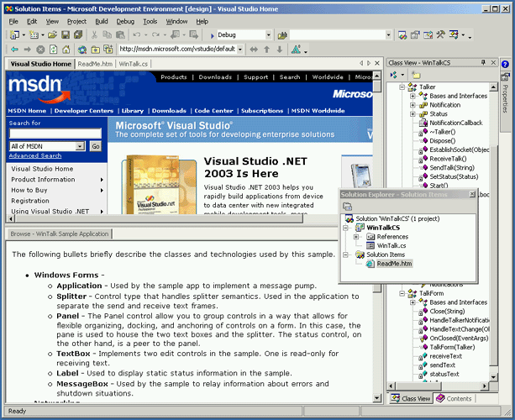Click the MSDN Search for input field
515x420 pixels.
(x=55, y=134)
